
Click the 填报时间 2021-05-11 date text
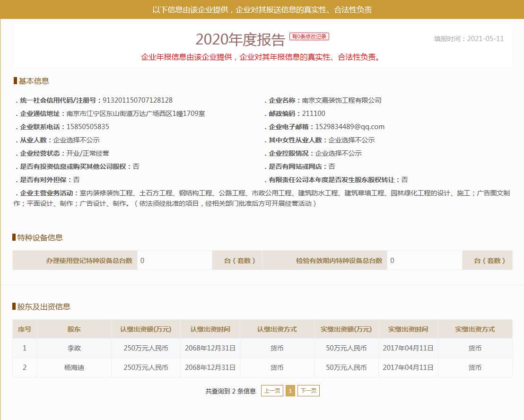pos(469,39)
